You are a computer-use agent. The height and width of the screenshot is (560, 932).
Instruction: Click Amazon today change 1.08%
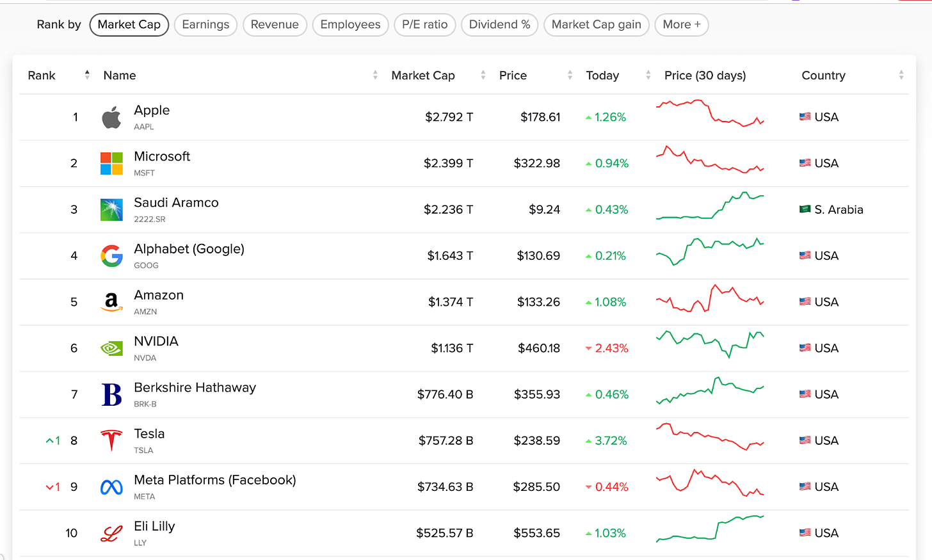pyautogui.click(x=610, y=302)
